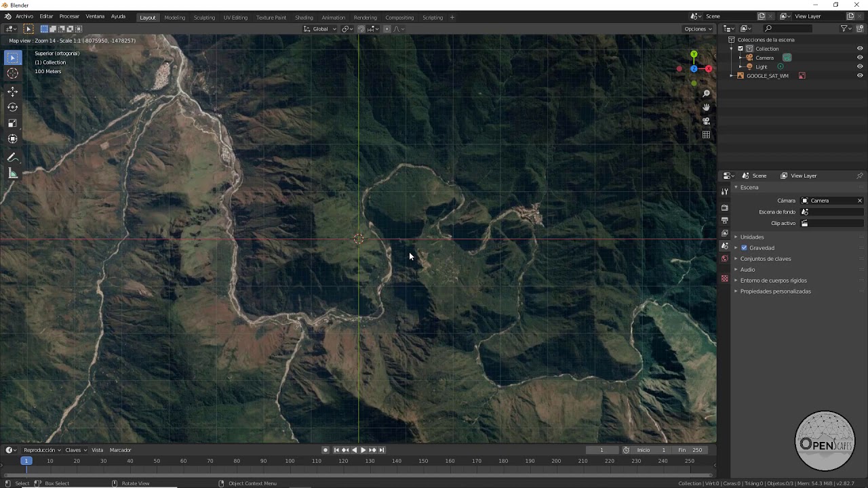Toggle auto keying record button
This screenshot has height=488, width=868.
(x=325, y=450)
